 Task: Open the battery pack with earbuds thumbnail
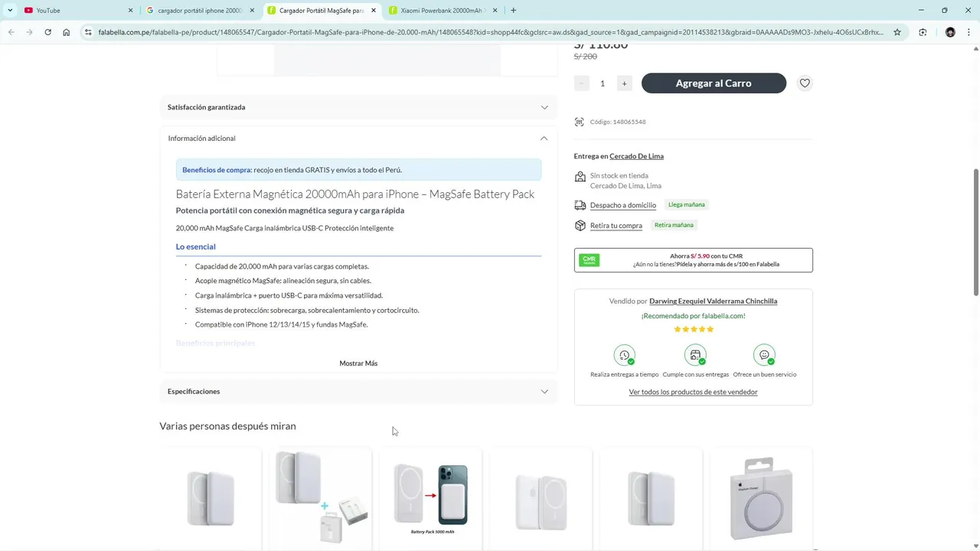321,498
